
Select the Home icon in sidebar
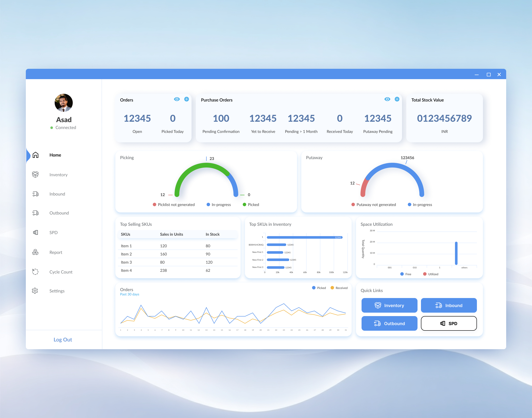[x=35, y=155]
